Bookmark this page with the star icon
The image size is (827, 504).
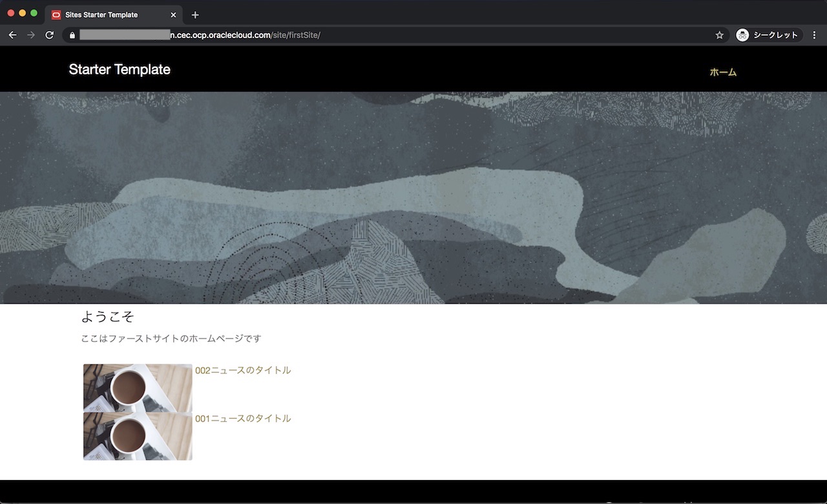pos(719,35)
